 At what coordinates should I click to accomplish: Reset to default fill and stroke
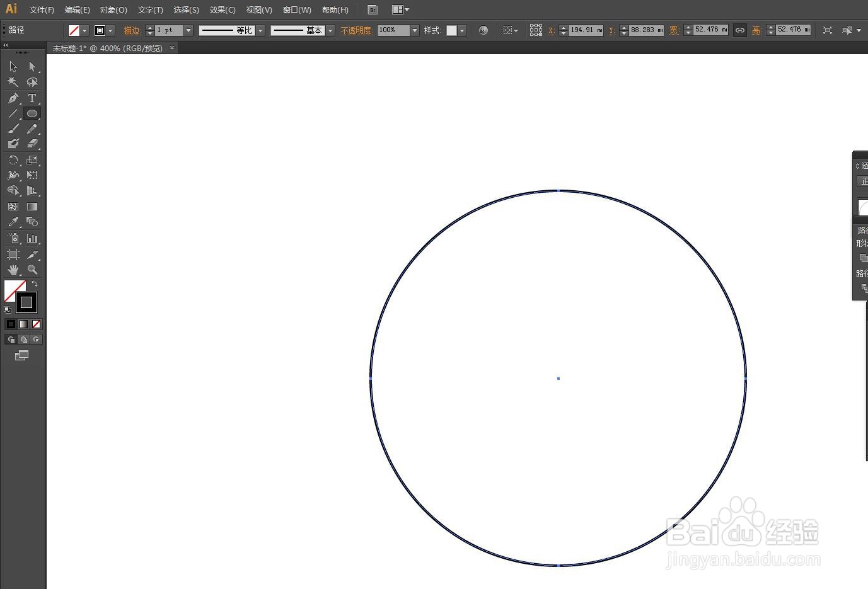8,309
